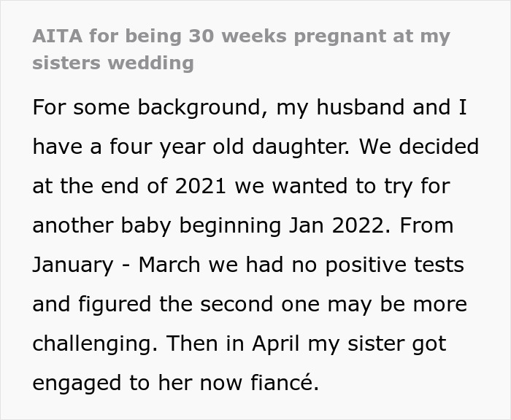Click "sisters wedding" in the title
The height and width of the screenshot is (420, 511).
click(113, 63)
